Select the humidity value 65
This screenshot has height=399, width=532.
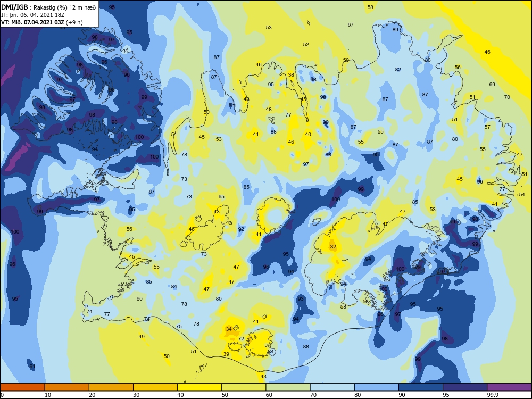(x=221, y=197)
